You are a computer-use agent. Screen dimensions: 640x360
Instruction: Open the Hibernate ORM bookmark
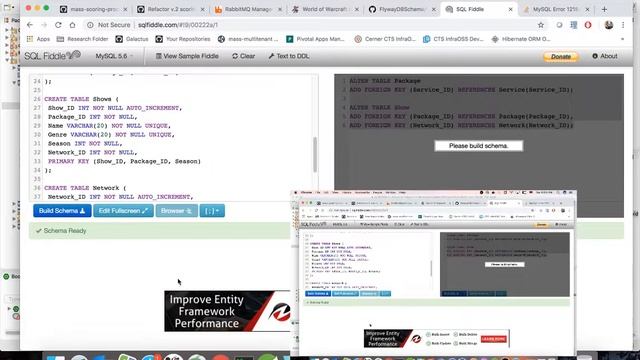click(x=521, y=39)
